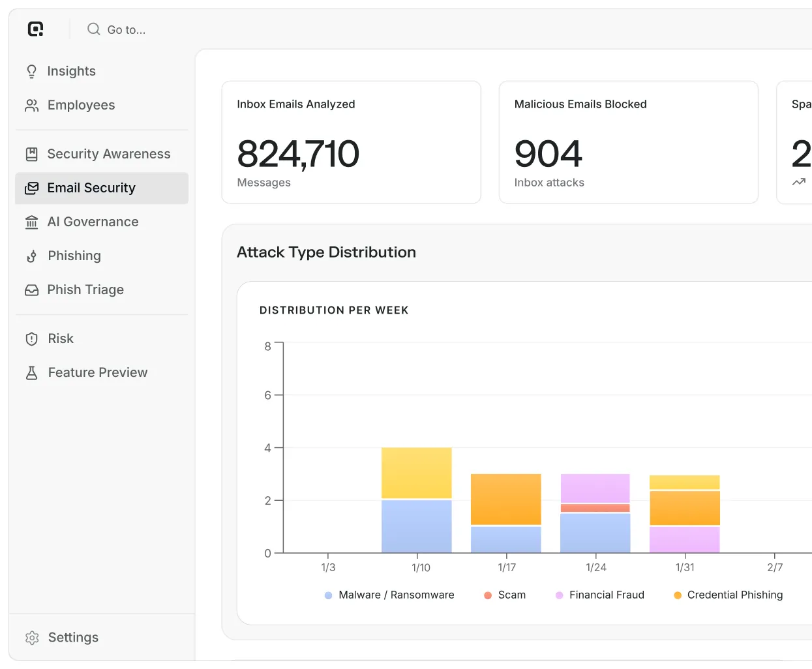Screen dimensions: 812x669
Task: Toggle Financial Fraud legend entry
Action: [600, 595]
